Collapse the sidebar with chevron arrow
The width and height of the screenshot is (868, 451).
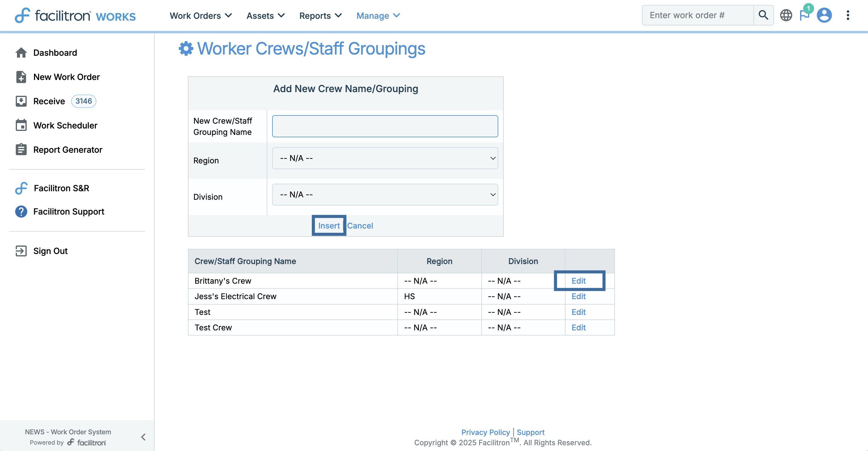[x=143, y=437]
